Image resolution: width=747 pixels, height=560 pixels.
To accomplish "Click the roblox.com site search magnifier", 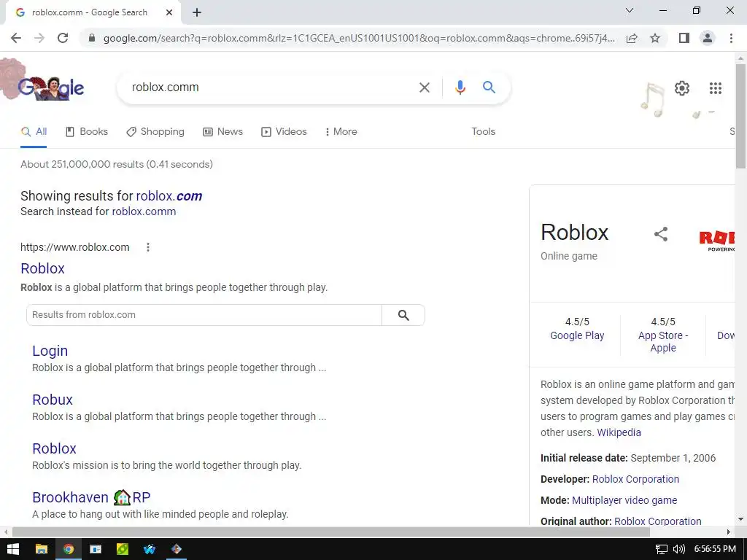I will (403, 315).
